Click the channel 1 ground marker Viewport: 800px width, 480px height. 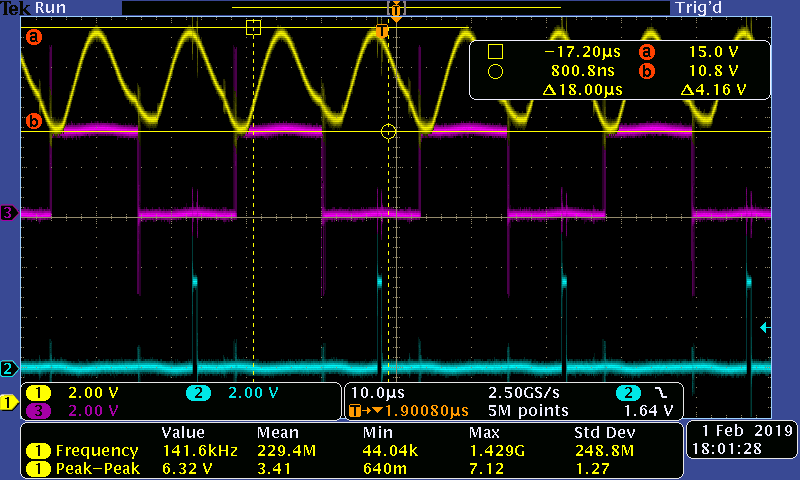point(8,402)
